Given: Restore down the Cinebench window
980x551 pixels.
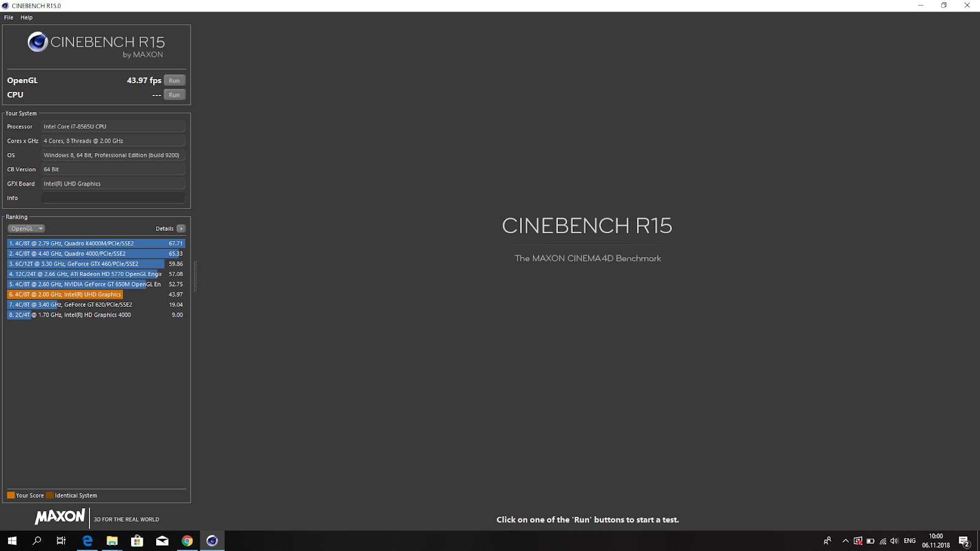Looking at the screenshot, I should [x=944, y=6].
